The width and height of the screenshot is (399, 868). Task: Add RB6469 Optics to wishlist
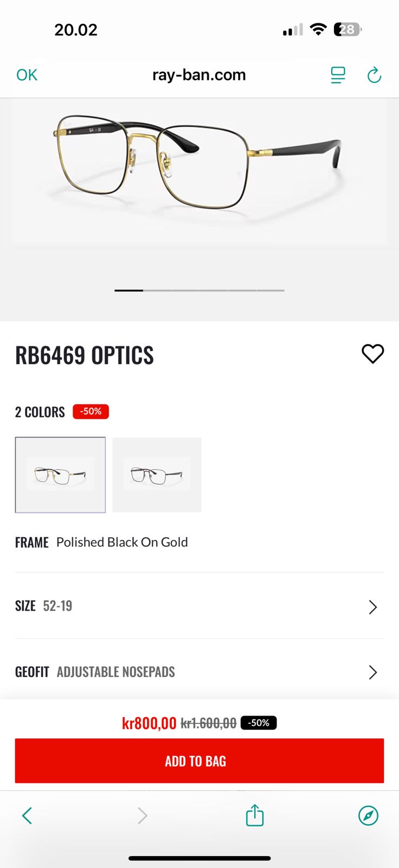(372, 354)
